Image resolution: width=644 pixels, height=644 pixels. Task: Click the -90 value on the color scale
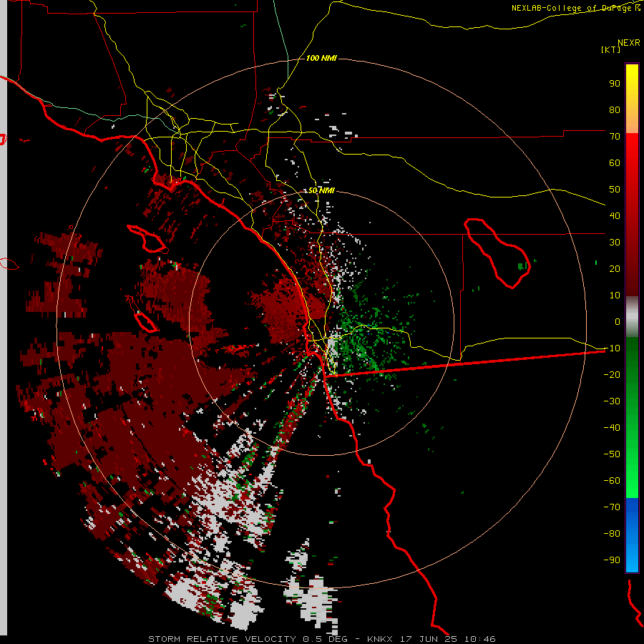pos(612,560)
